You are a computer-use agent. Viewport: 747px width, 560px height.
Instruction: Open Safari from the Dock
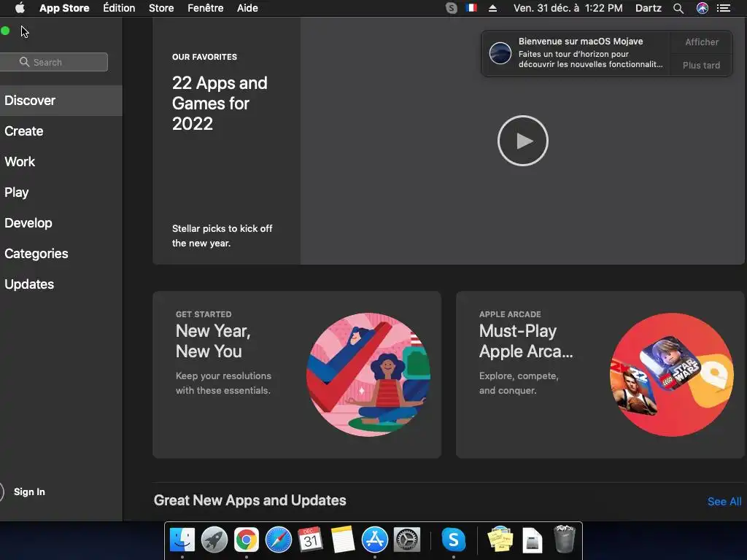click(278, 540)
